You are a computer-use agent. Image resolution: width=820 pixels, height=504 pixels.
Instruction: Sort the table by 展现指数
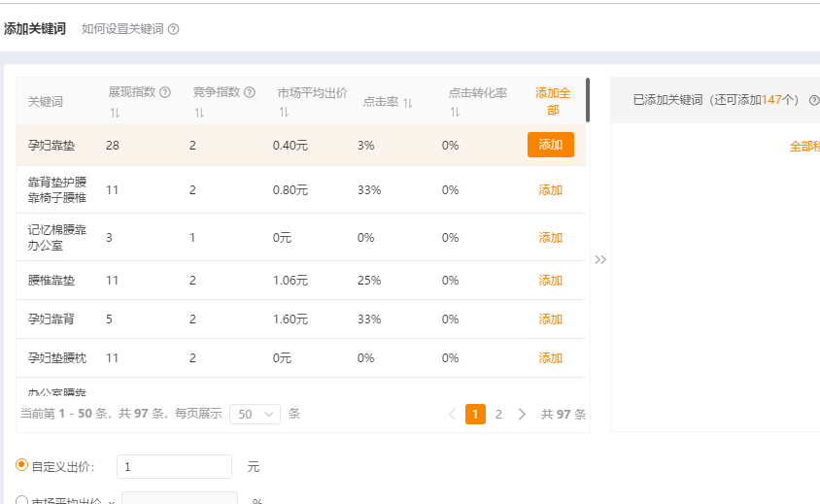click(x=115, y=113)
